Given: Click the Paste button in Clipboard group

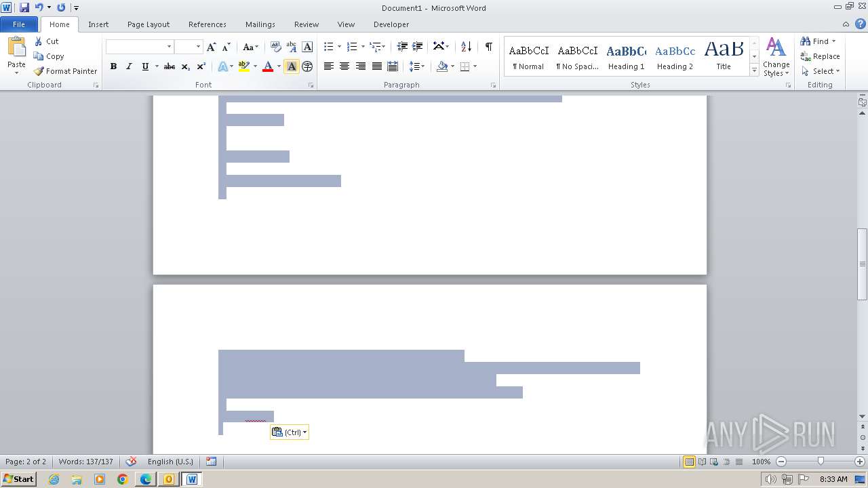Looking at the screenshot, I should [16, 54].
